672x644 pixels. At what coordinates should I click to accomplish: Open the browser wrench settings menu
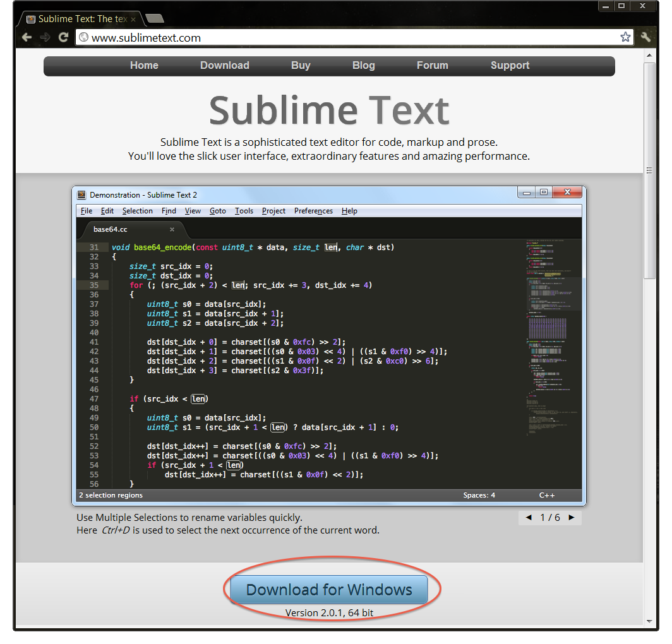(646, 37)
